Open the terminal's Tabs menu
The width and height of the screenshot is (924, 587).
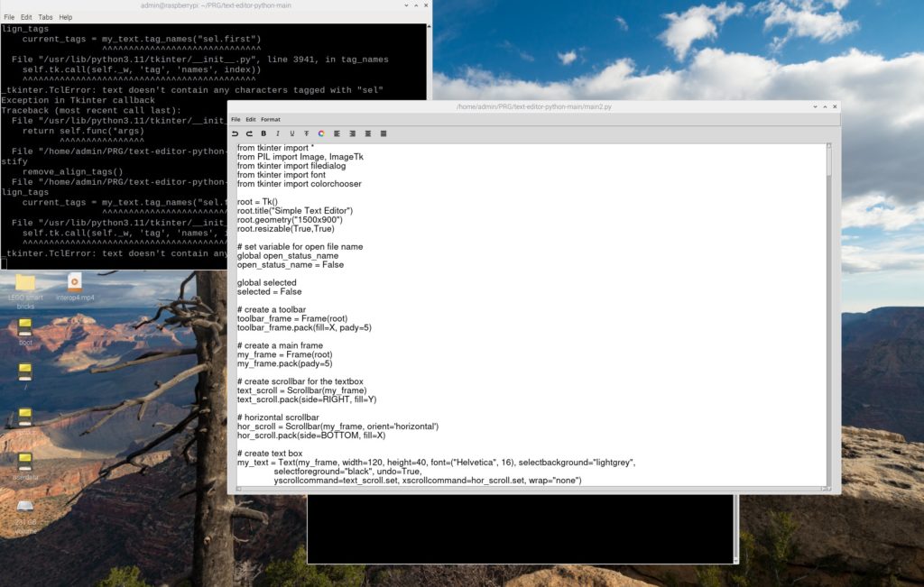pyautogui.click(x=45, y=17)
